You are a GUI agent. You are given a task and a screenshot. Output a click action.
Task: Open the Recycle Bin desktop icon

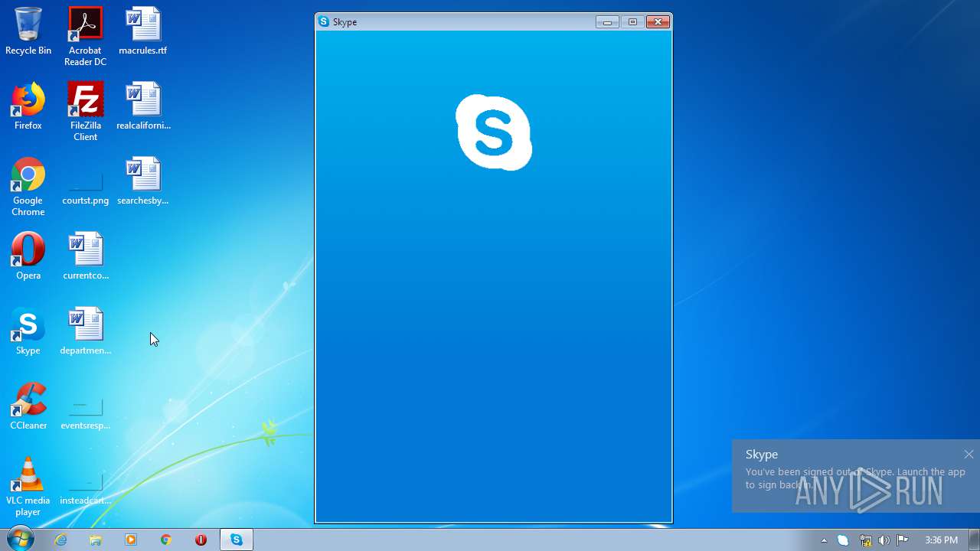(x=28, y=31)
